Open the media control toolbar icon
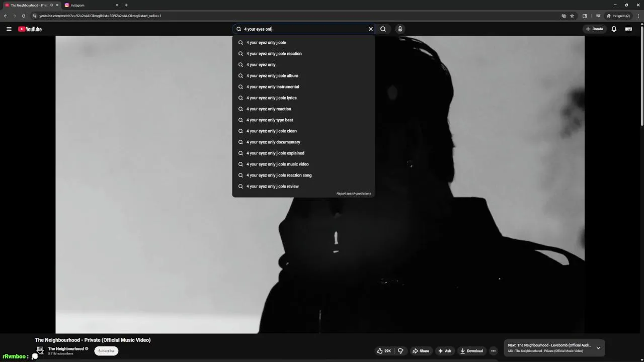Viewport: 644px width, 362px height. (x=598, y=16)
